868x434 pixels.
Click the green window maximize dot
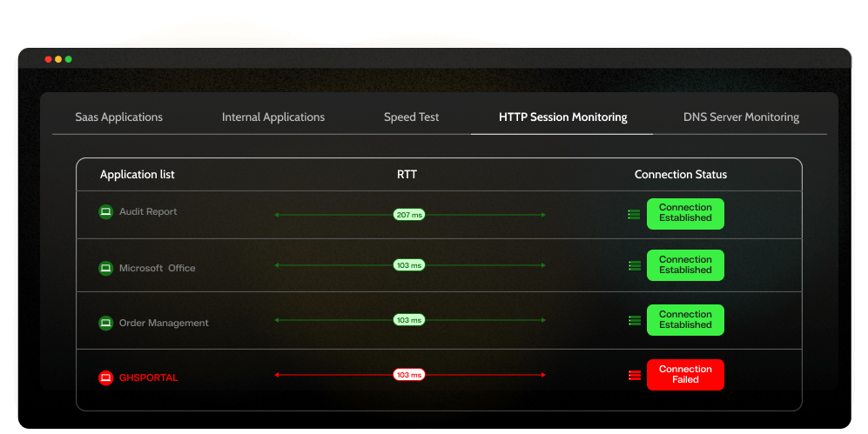[x=69, y=59]
